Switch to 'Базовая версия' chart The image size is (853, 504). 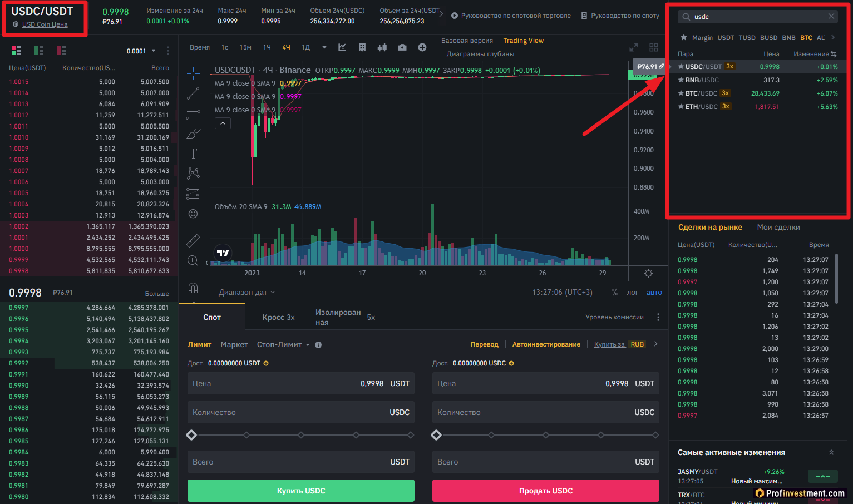tap(467, 41)
